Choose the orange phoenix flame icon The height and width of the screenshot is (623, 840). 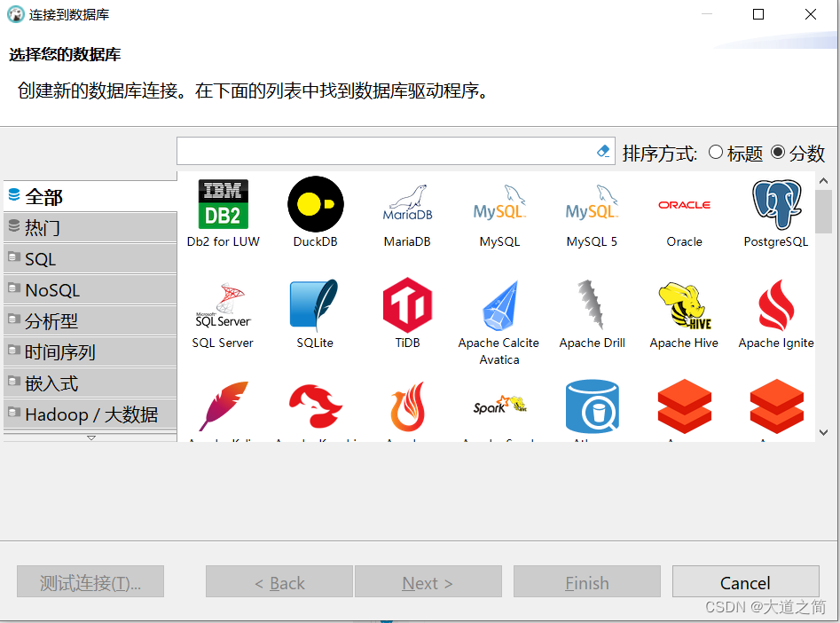click(x=408, y=406)
